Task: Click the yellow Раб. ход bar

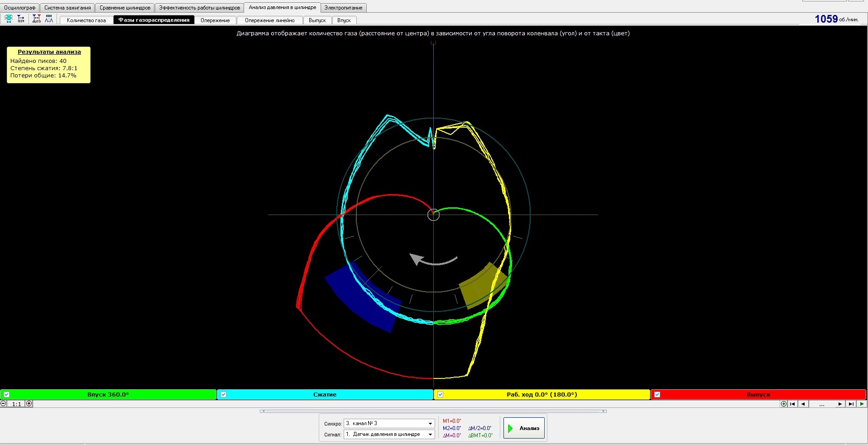Action: 542,394
